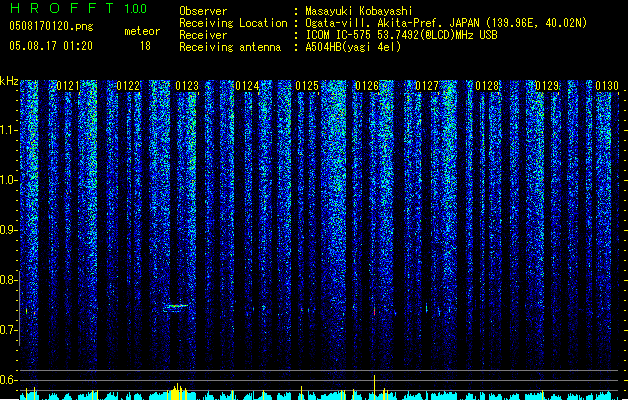Image resolution: width=629 pixels, height=400 pixels.
Task: Click the Observer label
Action: (x=203, y=11)
